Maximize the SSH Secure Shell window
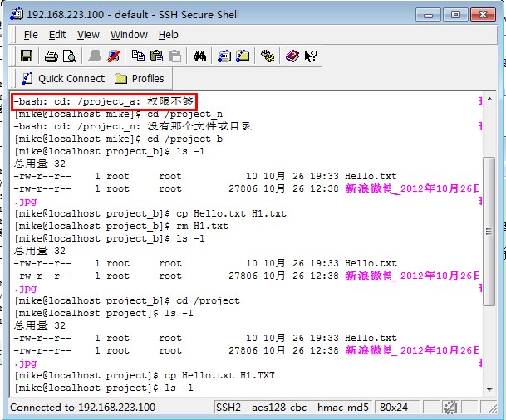This screenshot has height=420, width=506. click(455, 14)
